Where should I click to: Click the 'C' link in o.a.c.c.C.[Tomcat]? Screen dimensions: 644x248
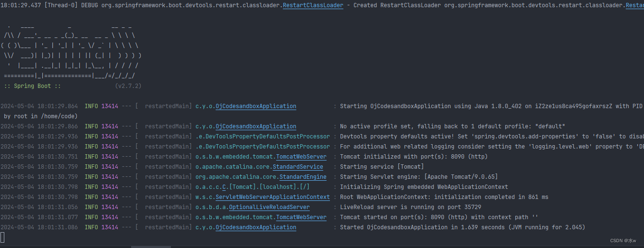(224, 187)
